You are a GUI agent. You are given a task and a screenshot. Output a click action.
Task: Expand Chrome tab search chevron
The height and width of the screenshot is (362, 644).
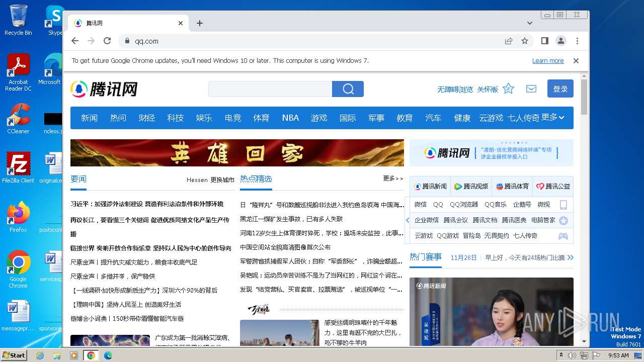click(x=530, y=23)
